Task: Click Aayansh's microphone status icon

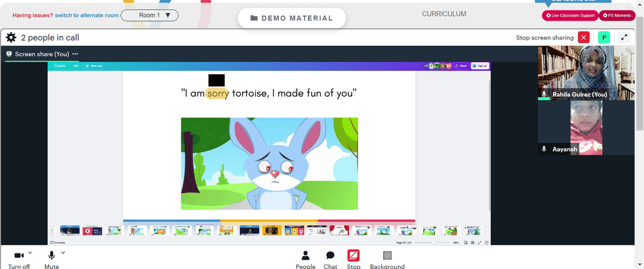Action: coord(544,149)
